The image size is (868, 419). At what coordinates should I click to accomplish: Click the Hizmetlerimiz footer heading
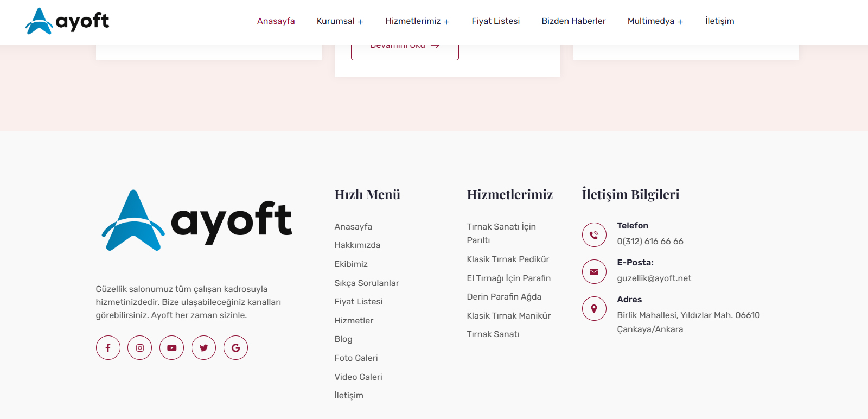[510, 194]
